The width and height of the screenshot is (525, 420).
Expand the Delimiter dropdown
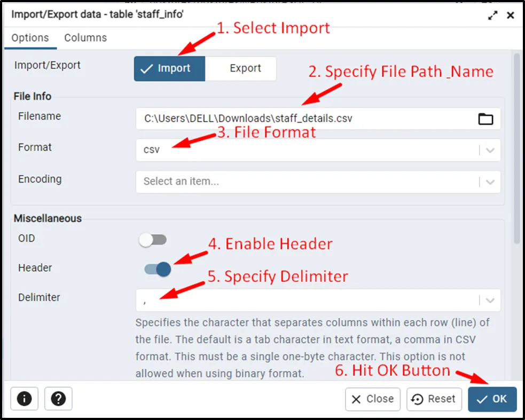tap(490, 300)
